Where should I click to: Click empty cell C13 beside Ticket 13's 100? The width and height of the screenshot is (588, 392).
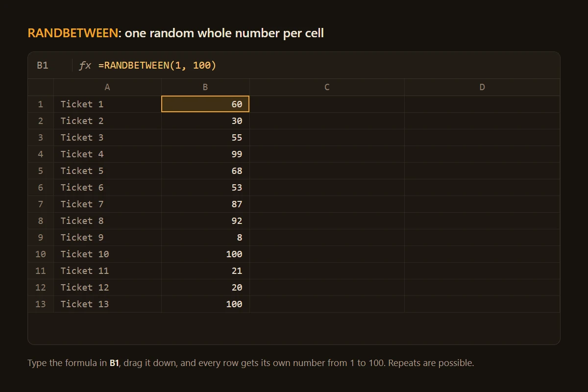click(x=327, y=304)
